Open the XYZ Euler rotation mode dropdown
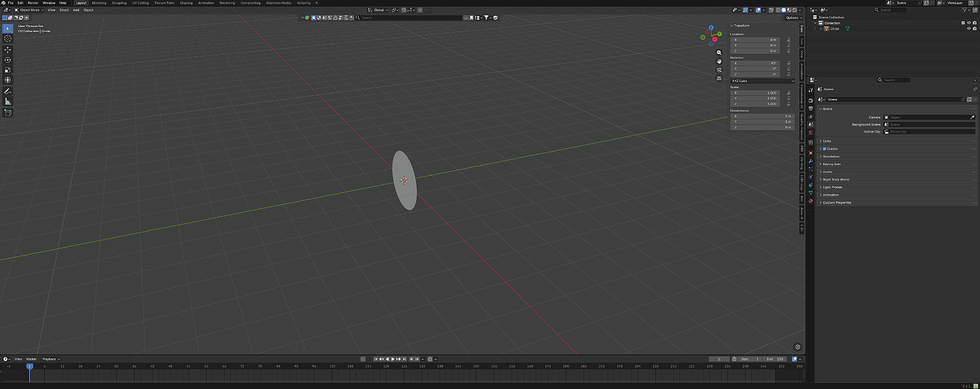The image size is (980, 389). click(763, 81)
